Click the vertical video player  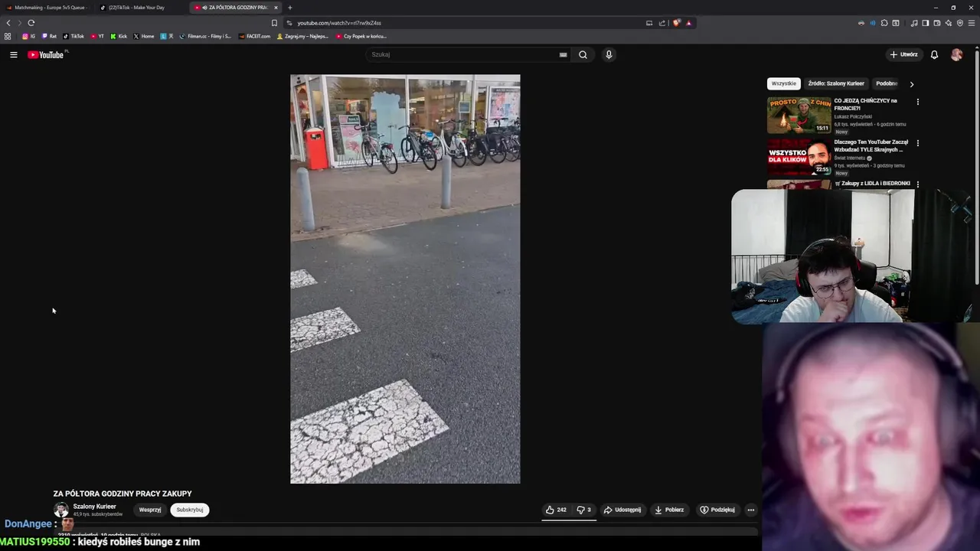click(405, 279)
